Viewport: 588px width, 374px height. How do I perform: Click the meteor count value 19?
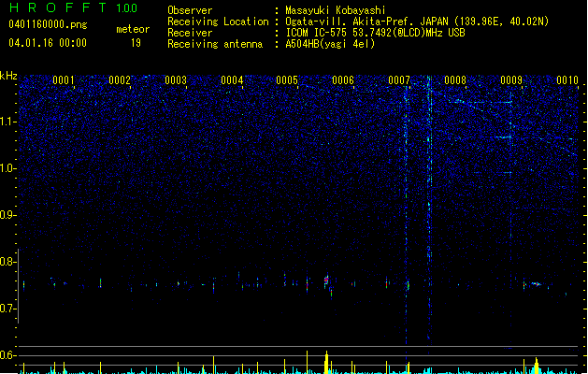pos(136,43)
